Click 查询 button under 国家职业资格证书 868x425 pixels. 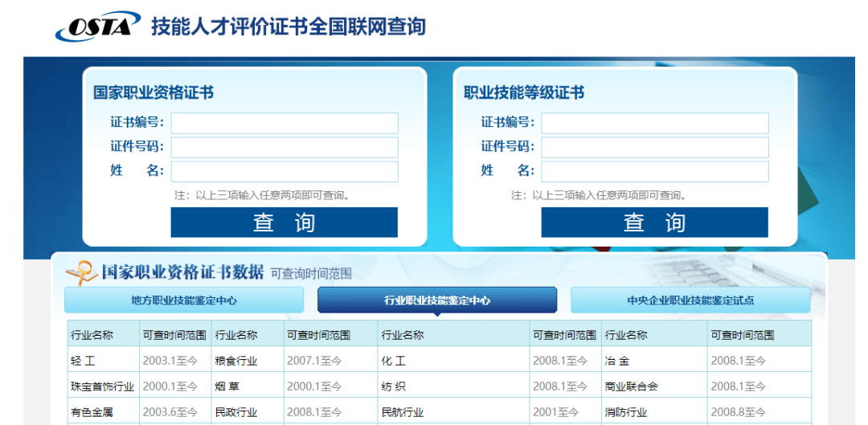[284, 223]
